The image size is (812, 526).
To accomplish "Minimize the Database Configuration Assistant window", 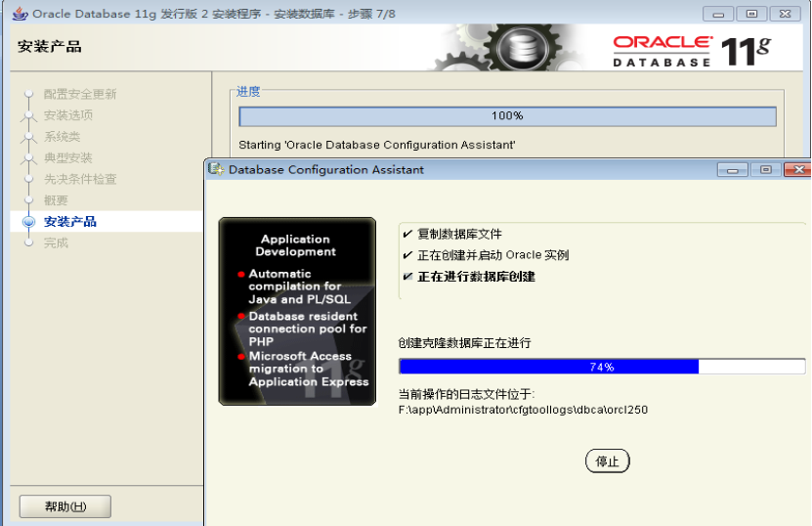I will [x=732, y=169].
